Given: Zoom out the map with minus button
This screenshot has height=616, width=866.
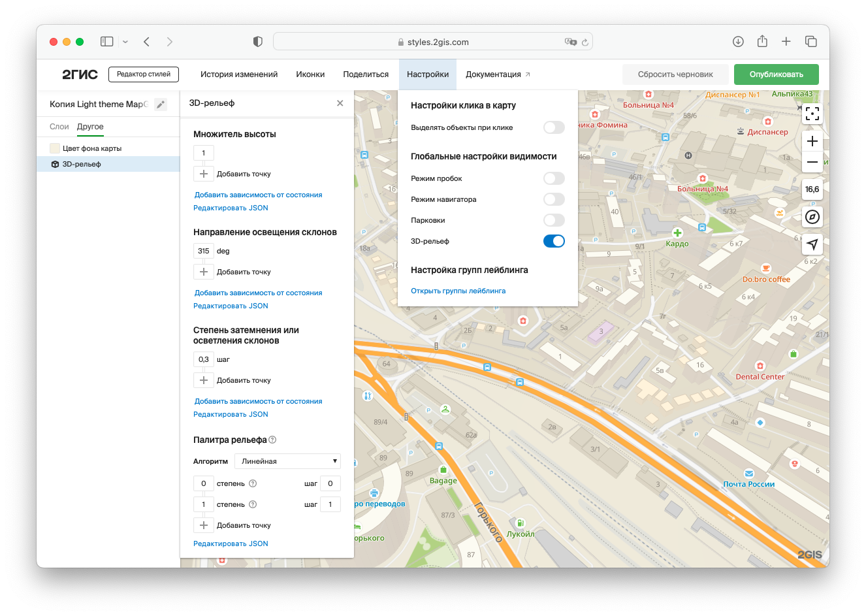Looking at the screenshot, I should click(x=812, y=162).
